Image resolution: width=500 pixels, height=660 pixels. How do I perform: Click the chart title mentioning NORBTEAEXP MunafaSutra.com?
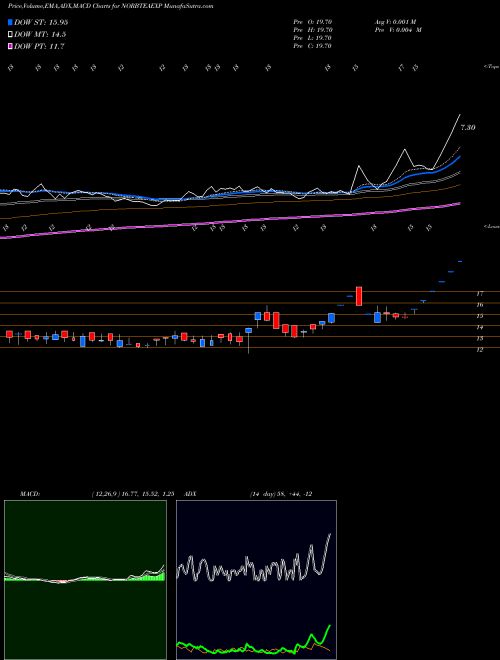111,6
